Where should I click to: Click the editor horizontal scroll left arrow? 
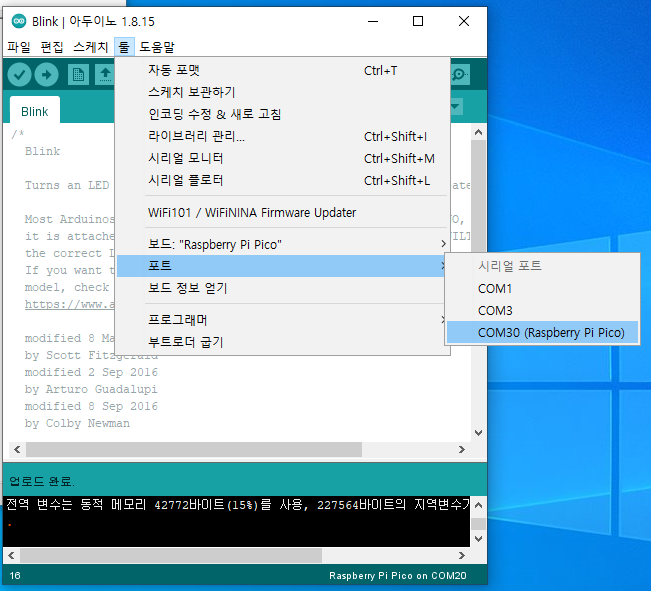click(x=17, y=449)
